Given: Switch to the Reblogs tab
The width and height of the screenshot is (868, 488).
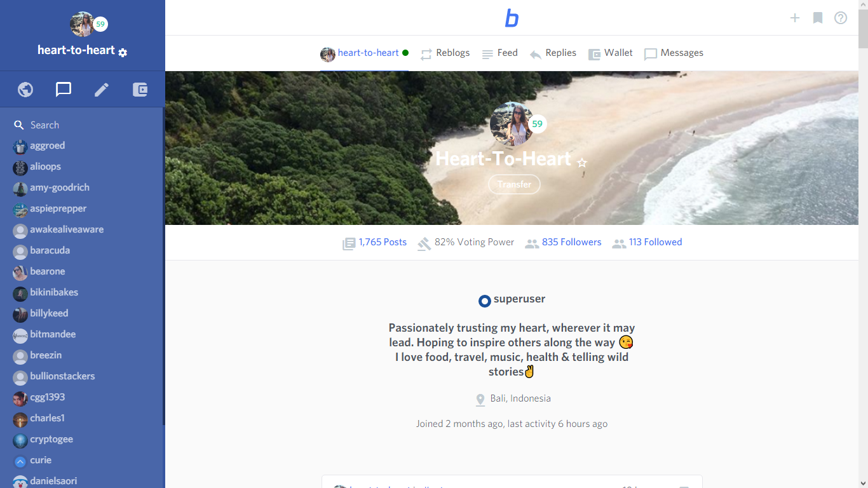Looking at the screenshot, I should pos(445,53).
